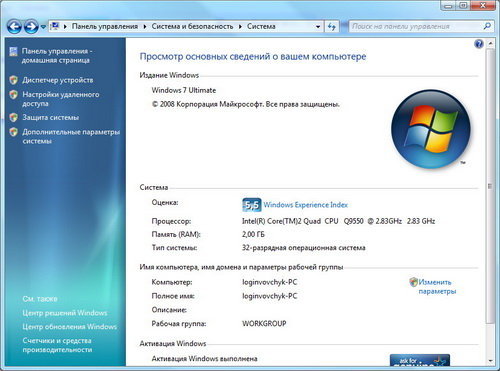Click the memory value 2,00 ГБ
The height and width of the screenshot is (371, 500).
click(x=253, y=234)
